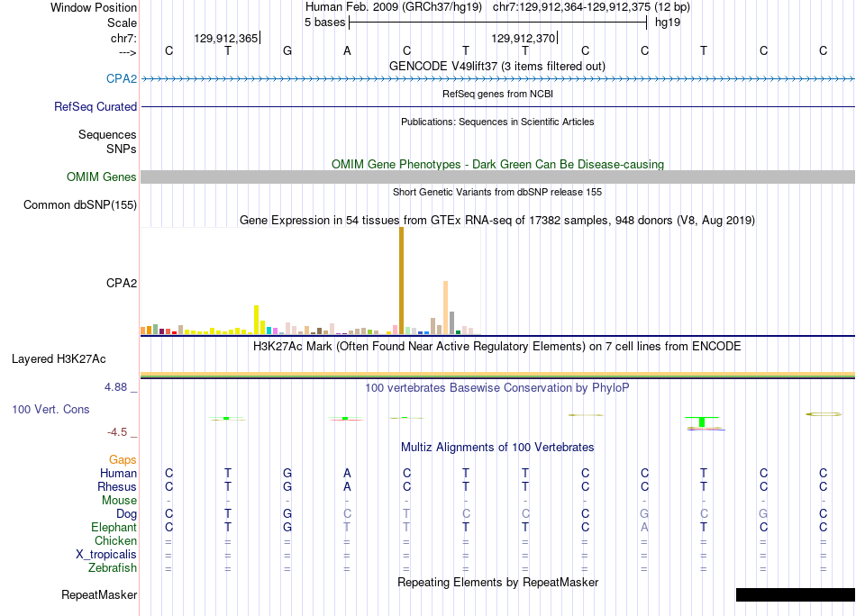Click the RefSeq genes from NCBI title

[x=497, y=94]
